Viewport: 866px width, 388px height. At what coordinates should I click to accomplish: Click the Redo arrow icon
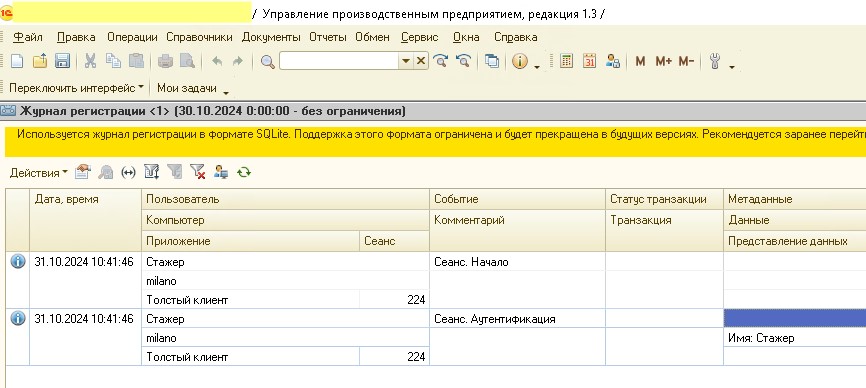tap(238, 61)
